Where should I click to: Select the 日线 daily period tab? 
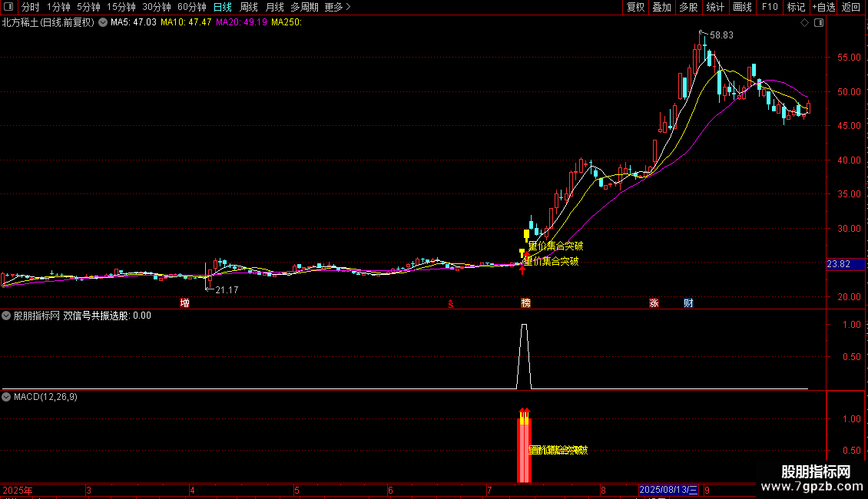tap(223, 7)
